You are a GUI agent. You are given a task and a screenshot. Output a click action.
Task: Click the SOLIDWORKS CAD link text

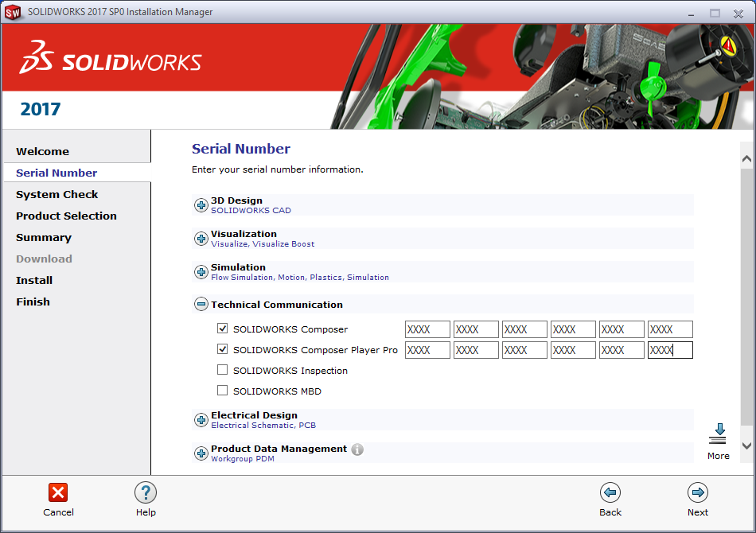pyautogui.click(x=251, y=211)
